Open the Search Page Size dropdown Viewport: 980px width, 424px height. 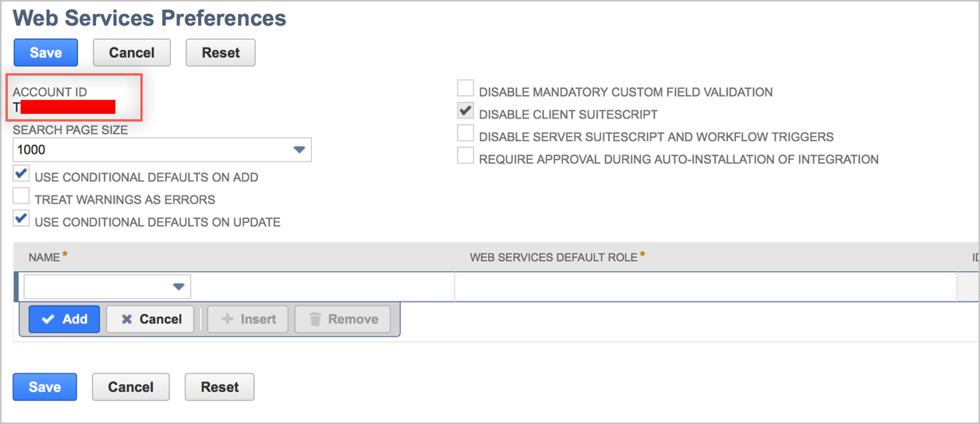click(299, 150)
